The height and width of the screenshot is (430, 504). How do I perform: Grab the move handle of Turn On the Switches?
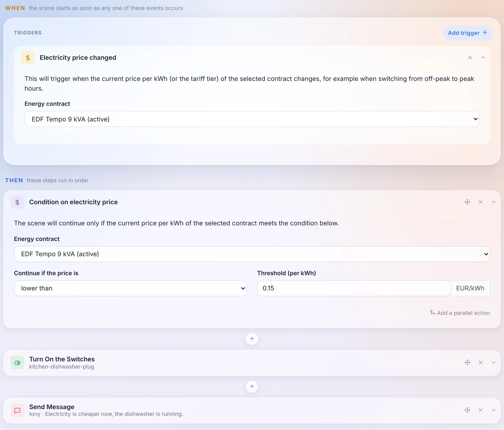(x=467, y=363)
